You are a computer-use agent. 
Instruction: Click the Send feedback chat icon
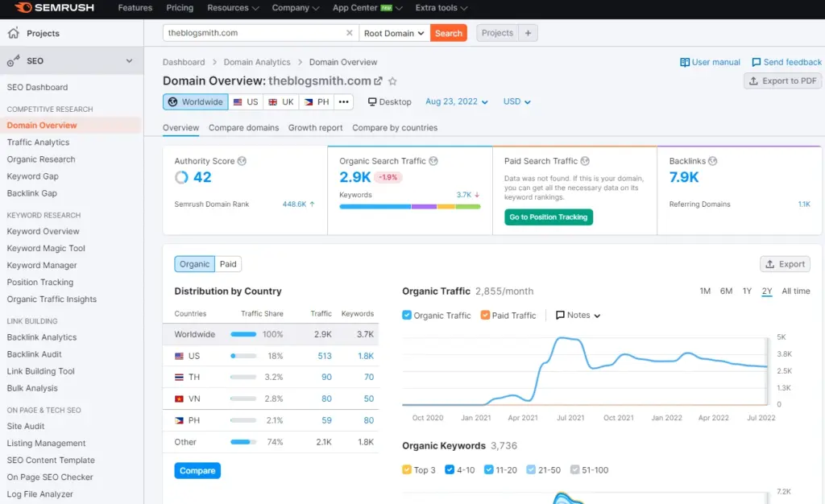(756, 62)
